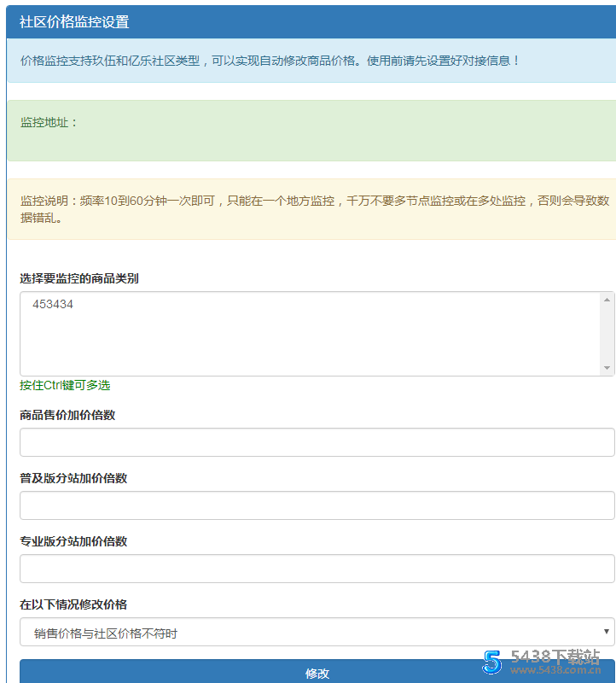Screen dimensions: 616x683
Task: Click the category list scrollbar track
Action: 607,334
